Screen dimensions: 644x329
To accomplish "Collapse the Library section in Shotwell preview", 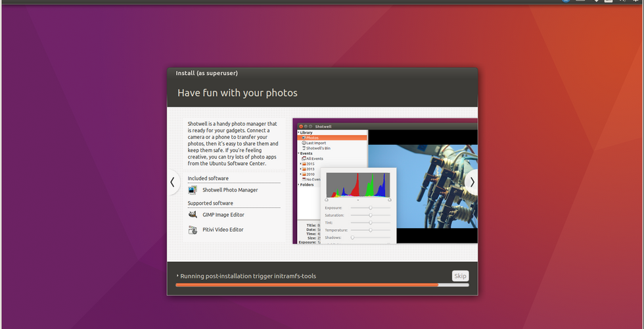I will coord(299,132).
